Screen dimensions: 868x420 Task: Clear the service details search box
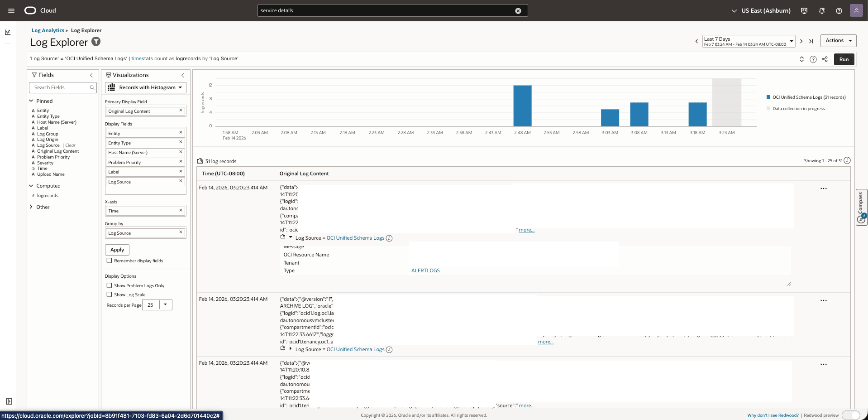tap(518, 11)
